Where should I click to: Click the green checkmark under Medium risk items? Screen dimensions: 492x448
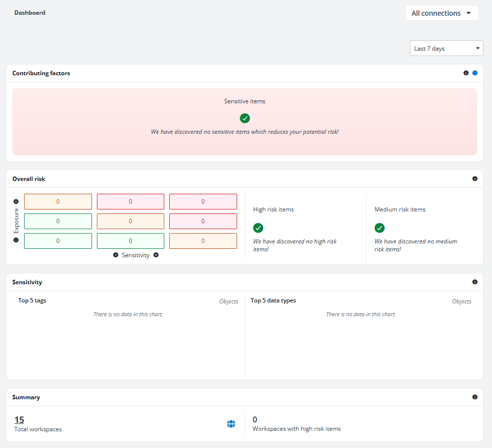(379, 228)
